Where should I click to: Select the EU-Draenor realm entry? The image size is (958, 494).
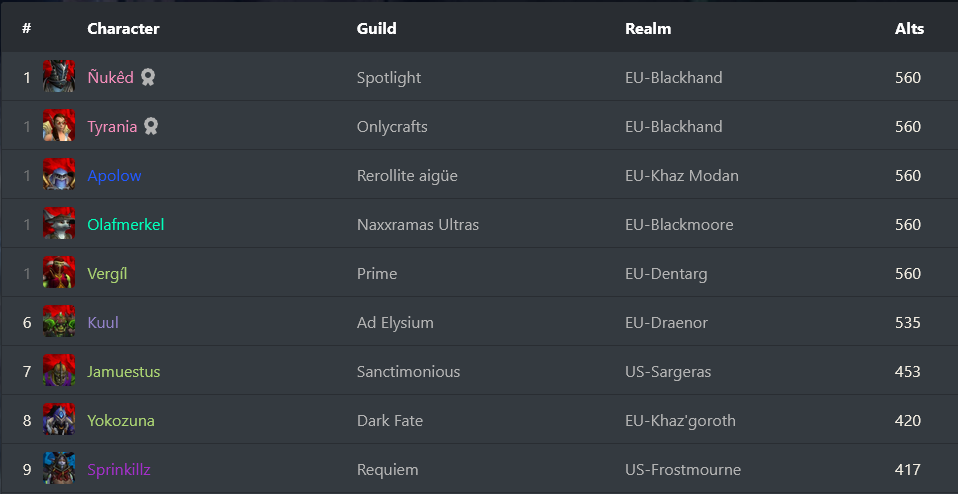coord(666,322)
